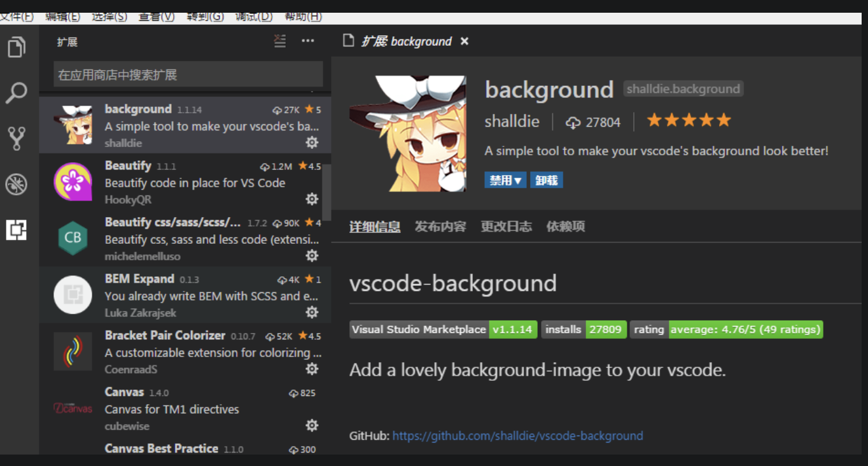Select the Extensions view icon
This screenshot has height=466, width=868.
tap(17, 229)
